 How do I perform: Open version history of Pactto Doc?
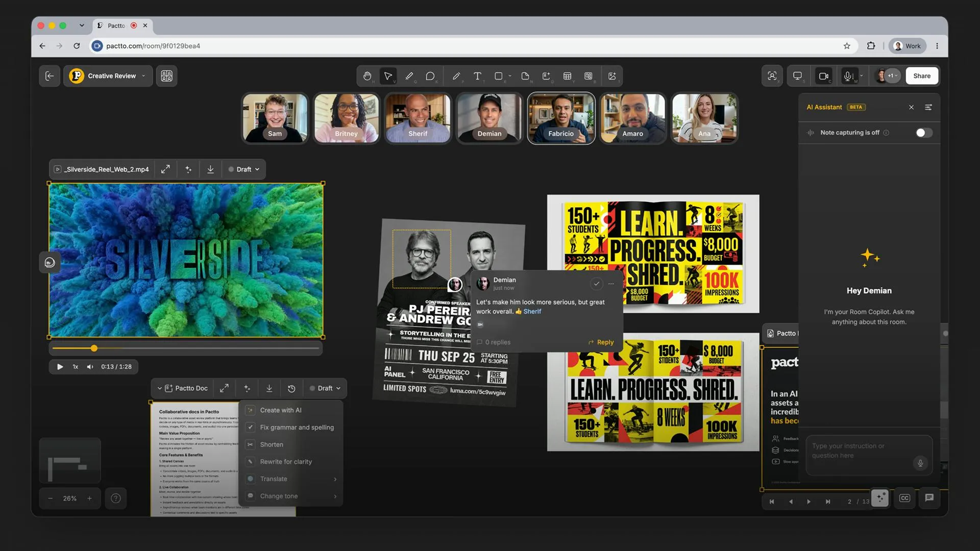pyautogui.click(x=291, y=388)
